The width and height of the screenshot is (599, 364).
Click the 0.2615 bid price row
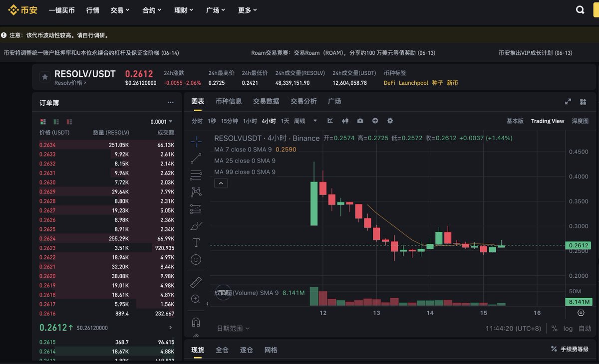107,342
